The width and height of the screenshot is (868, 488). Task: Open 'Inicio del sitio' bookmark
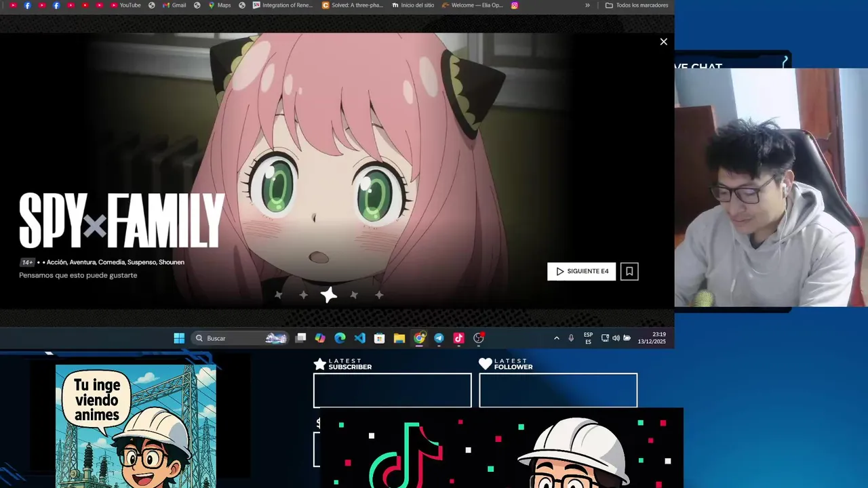413,5
